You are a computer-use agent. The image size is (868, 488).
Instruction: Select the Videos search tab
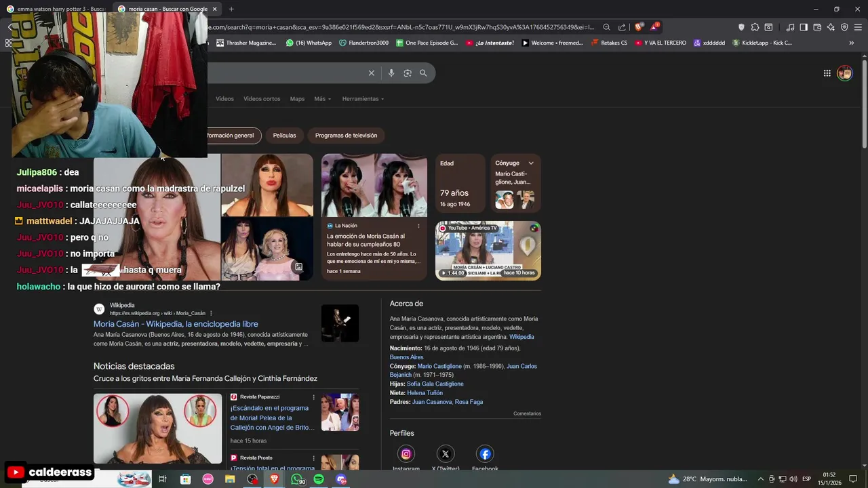[x=224, y=99]
